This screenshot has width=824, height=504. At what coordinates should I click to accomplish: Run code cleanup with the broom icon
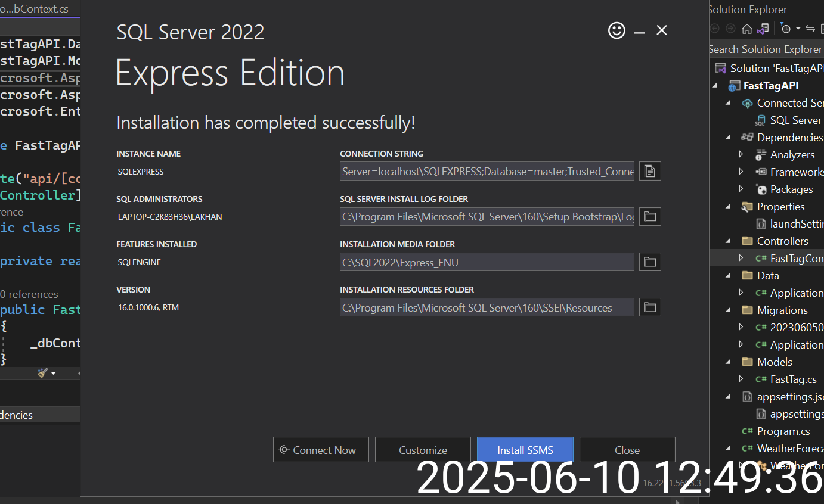(42, 373)
